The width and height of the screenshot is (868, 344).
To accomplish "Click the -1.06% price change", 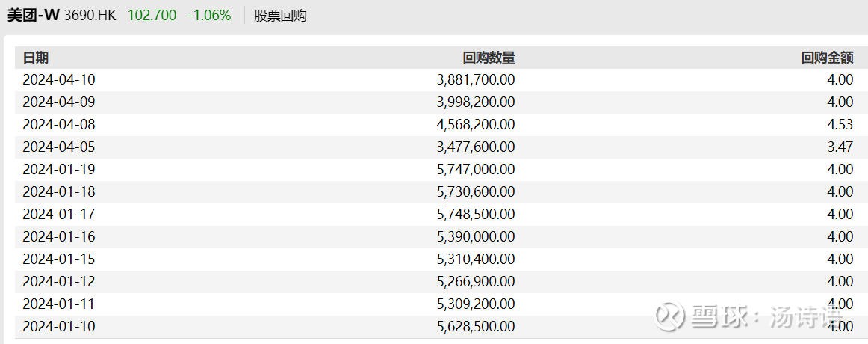I will pyautogui.click(x=209, y=16).
